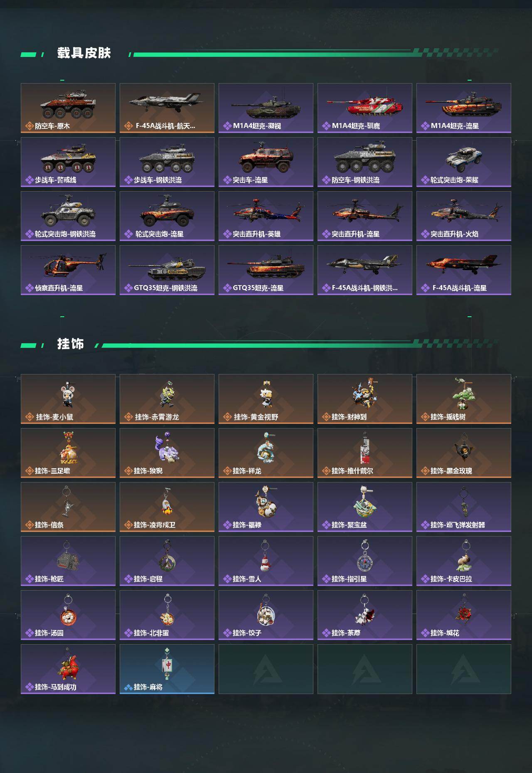Click the 挂饰-雪人 snowman charm icon
The width and height of the screenshot is (532, 773).
[265, 556]
